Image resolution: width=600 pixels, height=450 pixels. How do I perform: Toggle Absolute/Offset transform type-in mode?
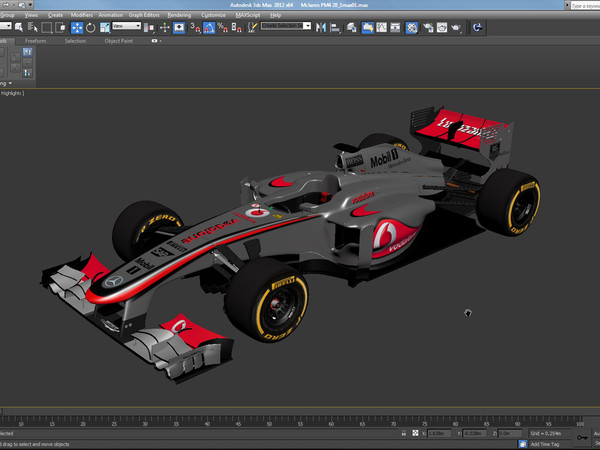pyautogui.click(x=415, y=433)
